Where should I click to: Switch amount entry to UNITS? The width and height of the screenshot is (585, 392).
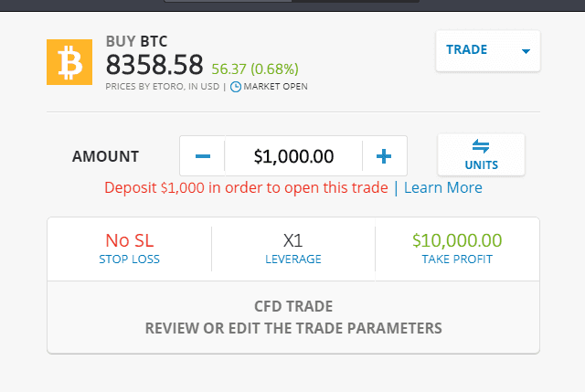[481, 154]
